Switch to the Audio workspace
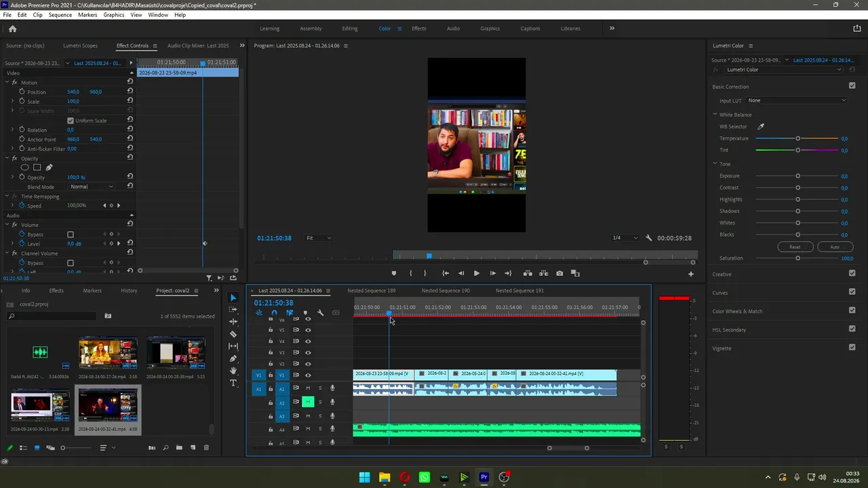Screen dimensions: 868x488 click(453, 28)
